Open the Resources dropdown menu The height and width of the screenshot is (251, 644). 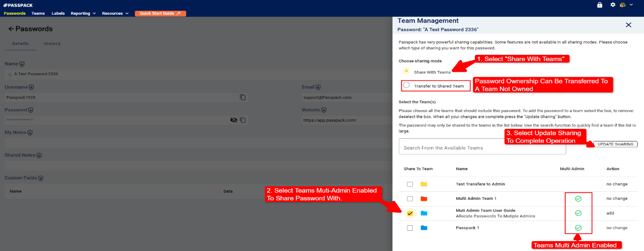(115, 13)
